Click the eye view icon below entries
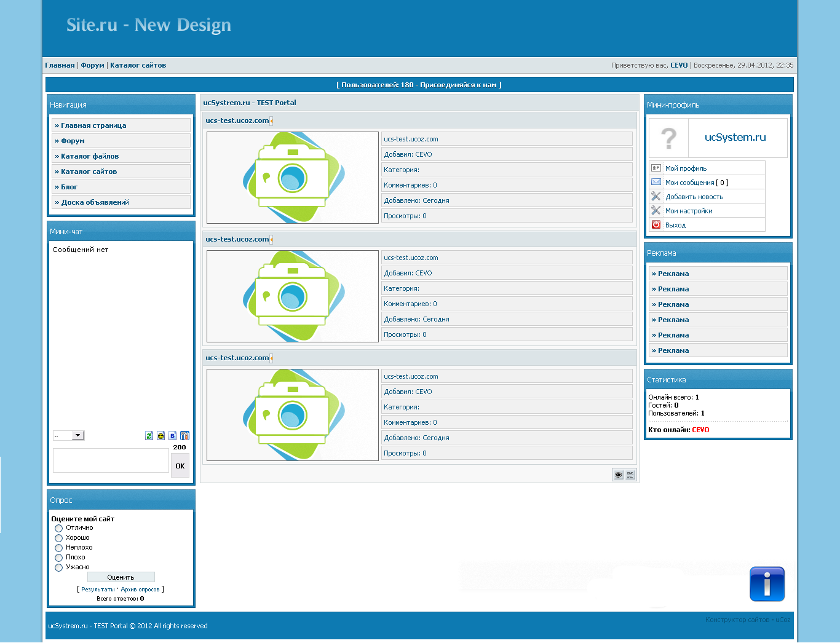The height and width of the screenshot is (643, 840). point(618,475)
